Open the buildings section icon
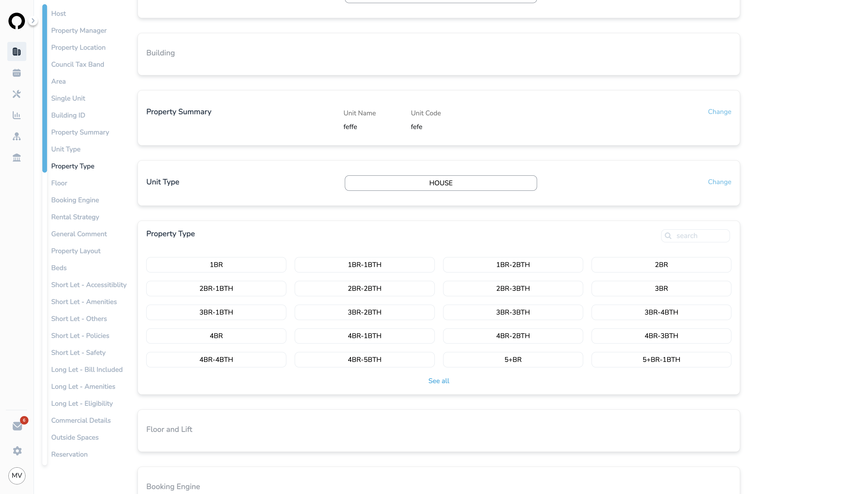868x494 pixels. [17, 52]
